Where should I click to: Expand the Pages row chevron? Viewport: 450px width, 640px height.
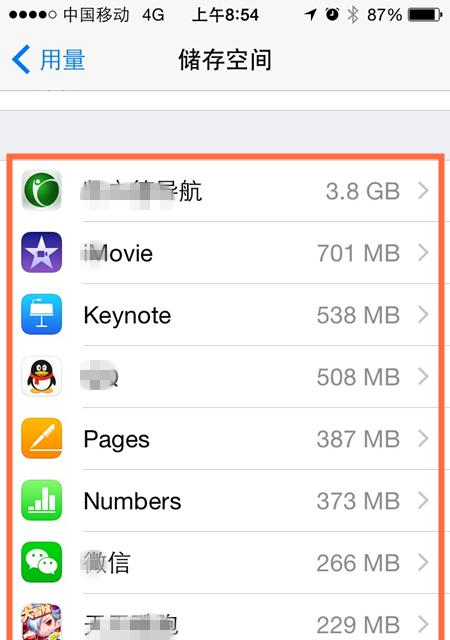pos(423,439)
